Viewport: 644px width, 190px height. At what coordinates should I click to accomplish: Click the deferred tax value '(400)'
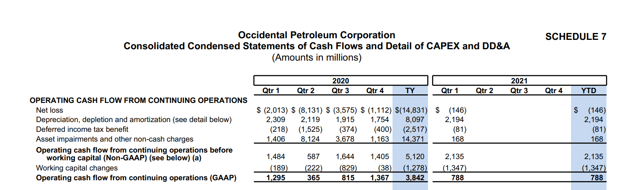[x=383, y=129]
